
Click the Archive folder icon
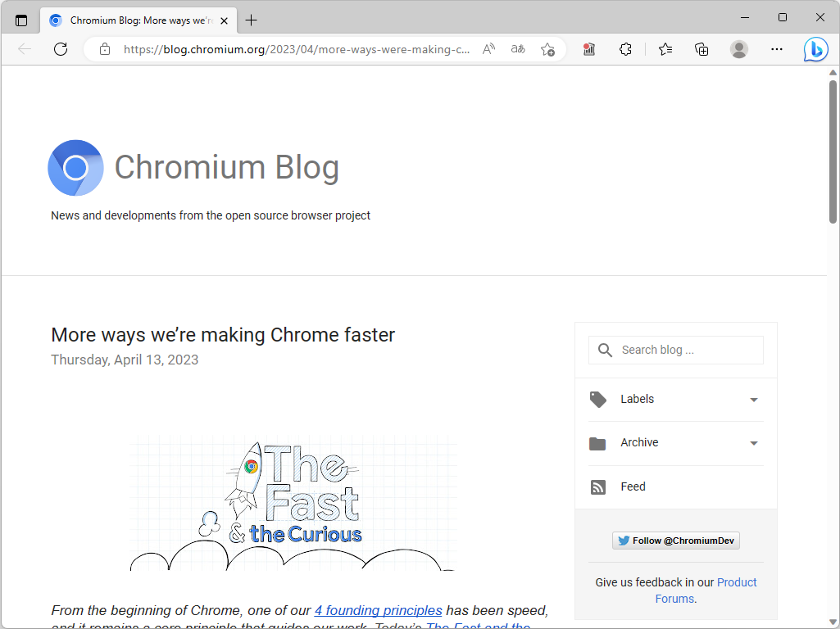597,443
